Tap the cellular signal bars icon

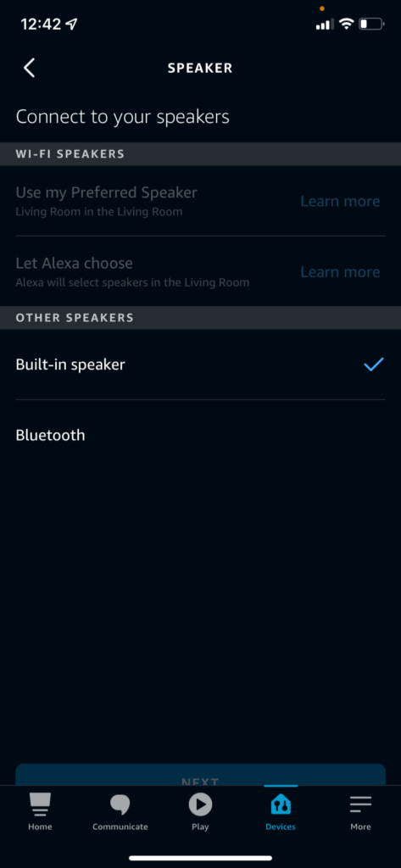(325, 25)
